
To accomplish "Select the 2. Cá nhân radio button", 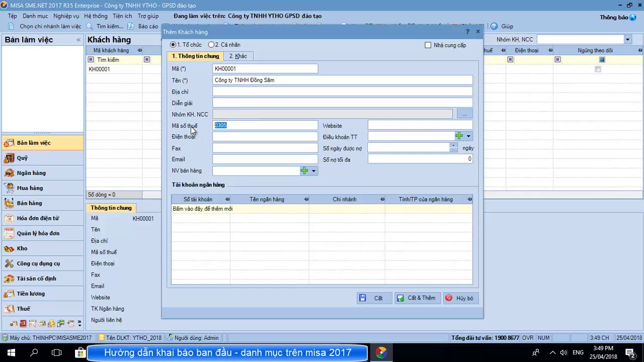I will pyautogui.click(x=211, y=45).
